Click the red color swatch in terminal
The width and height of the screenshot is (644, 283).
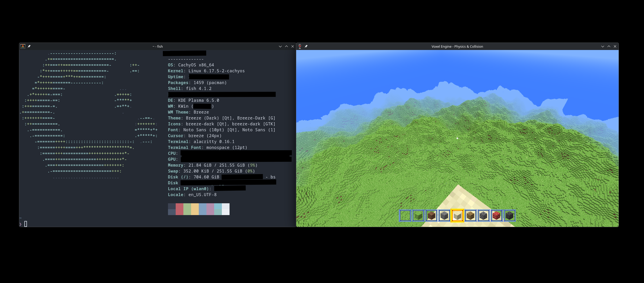pyautogui.click(x=180, y=209)
